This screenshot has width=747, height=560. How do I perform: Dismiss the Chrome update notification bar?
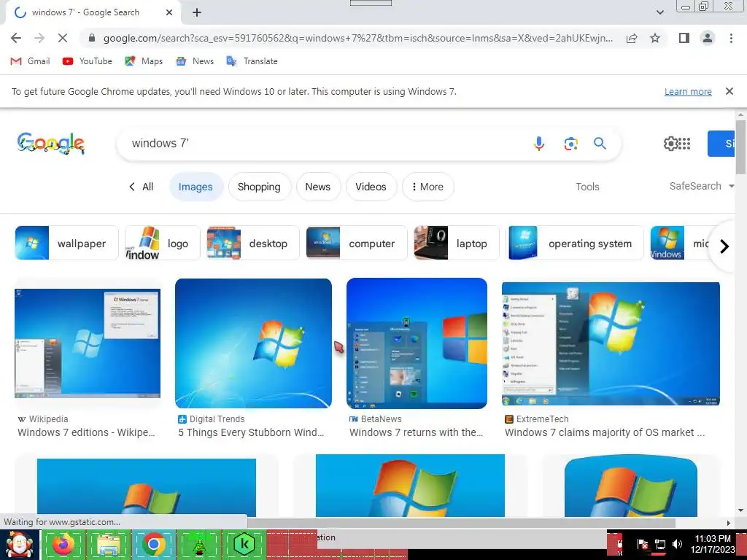pyautogui.click(x=729, y=91)
